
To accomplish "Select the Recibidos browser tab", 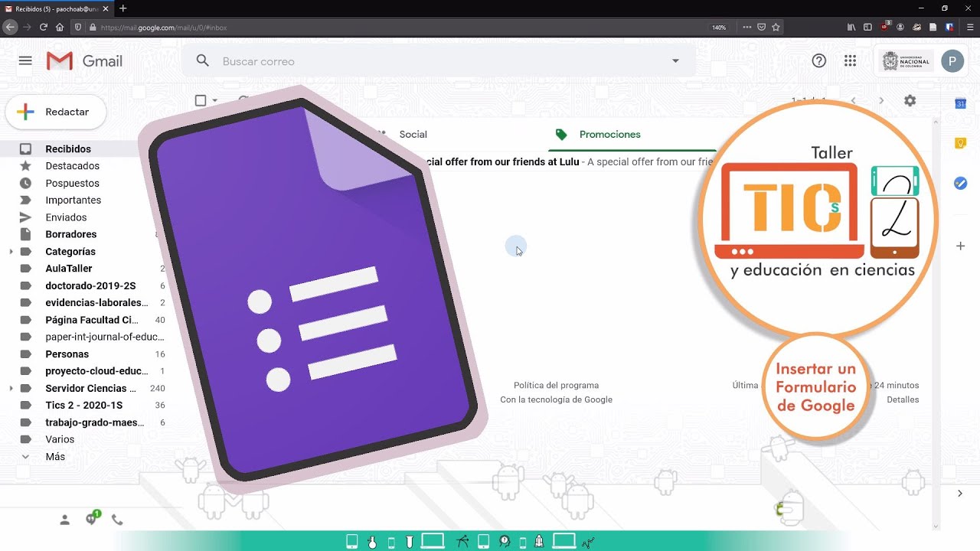I will (x=55, y=8).
